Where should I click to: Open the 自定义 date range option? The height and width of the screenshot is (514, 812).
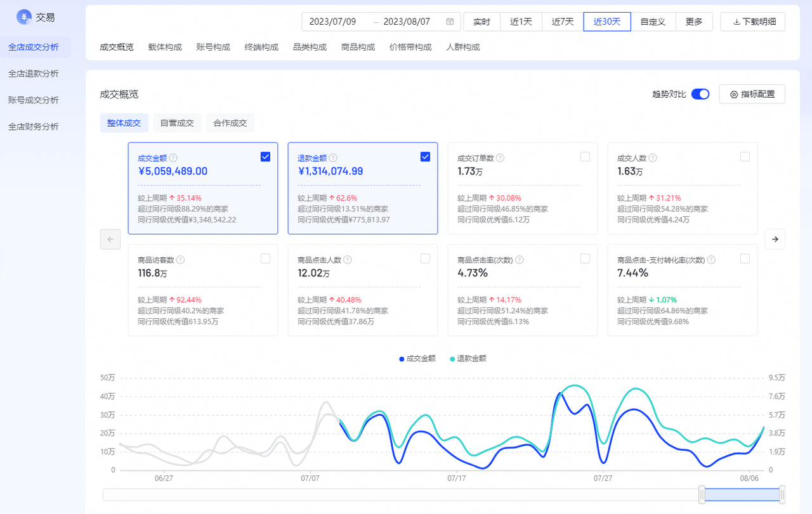[653, 22]
